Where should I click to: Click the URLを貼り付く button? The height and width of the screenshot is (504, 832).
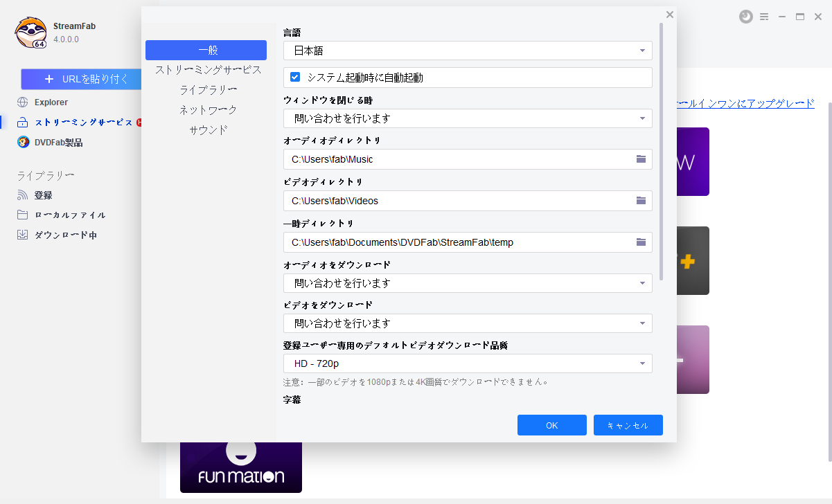(x=81, y=79)
